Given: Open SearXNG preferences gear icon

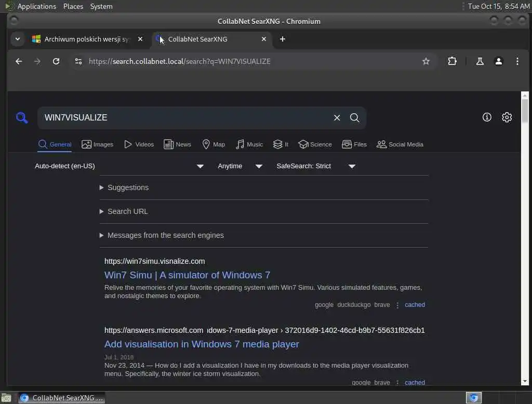Looking at the screenshot, I should (x=507, y=117).
